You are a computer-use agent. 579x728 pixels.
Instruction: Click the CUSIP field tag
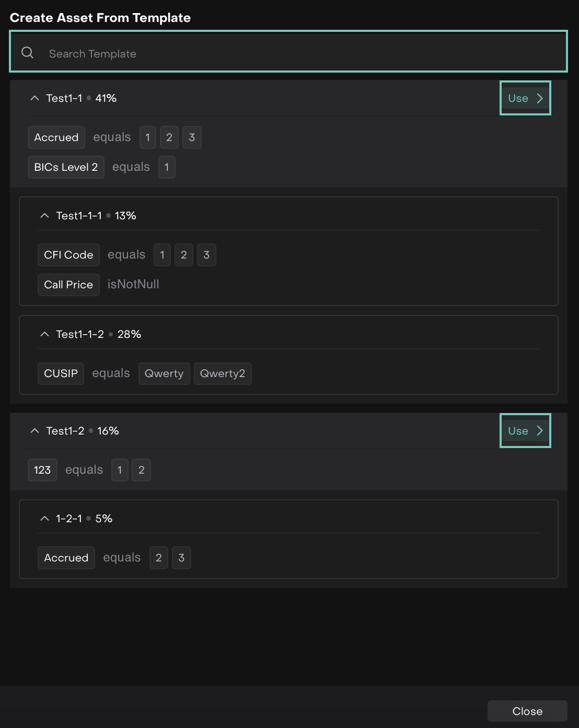tap(61, 373)
